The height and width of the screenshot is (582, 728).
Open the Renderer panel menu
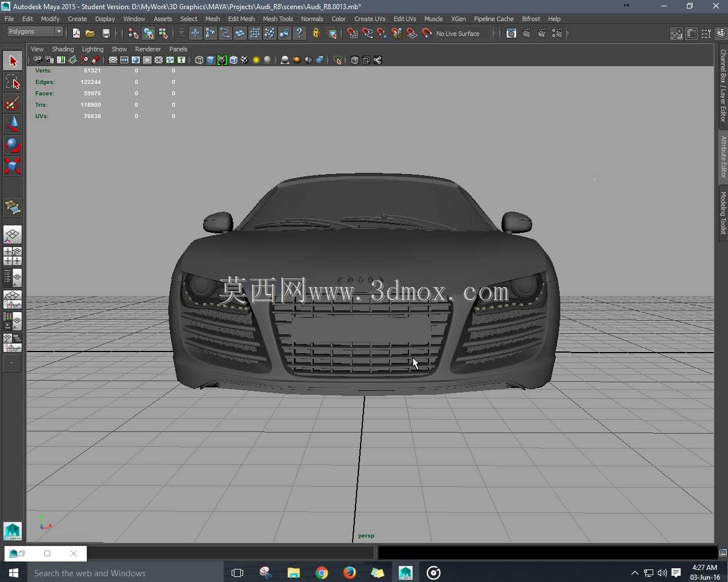pyautogui.click(x=148, y=49)
